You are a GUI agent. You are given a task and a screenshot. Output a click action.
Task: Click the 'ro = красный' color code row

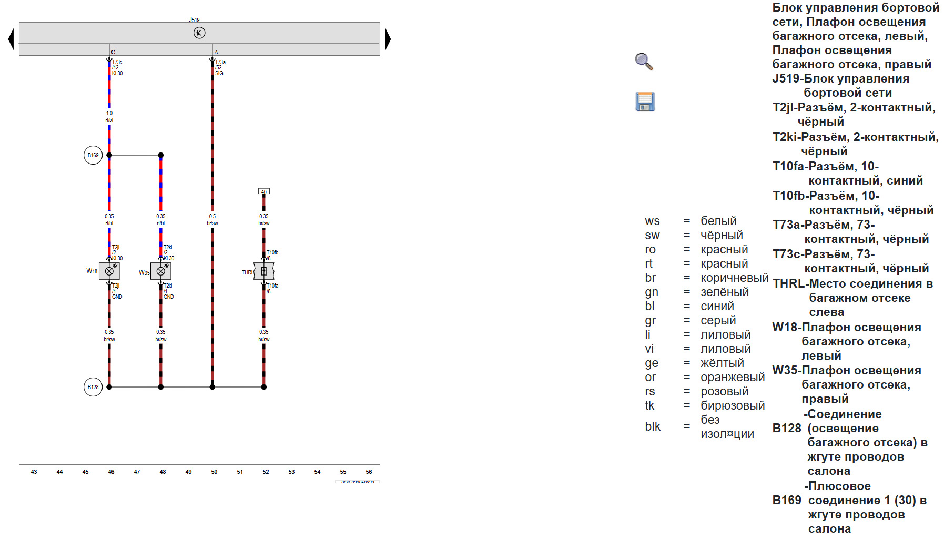point(697,250)
